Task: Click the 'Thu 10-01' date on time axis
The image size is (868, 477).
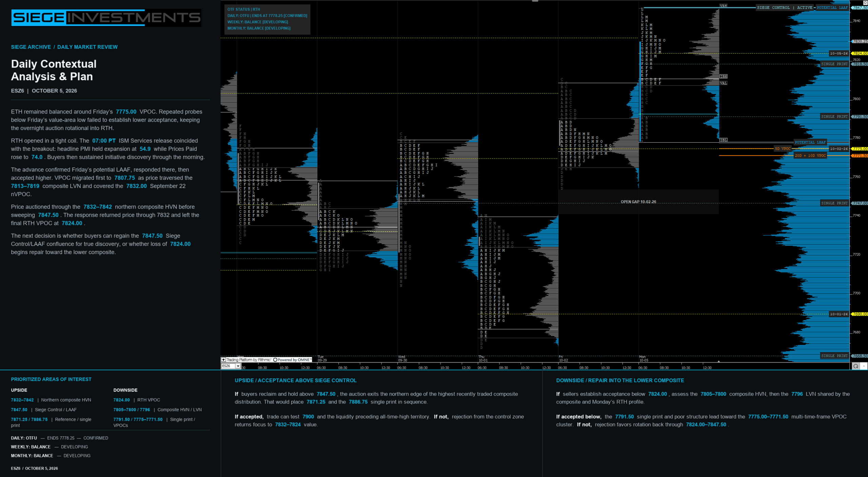Action: point(483,358)
